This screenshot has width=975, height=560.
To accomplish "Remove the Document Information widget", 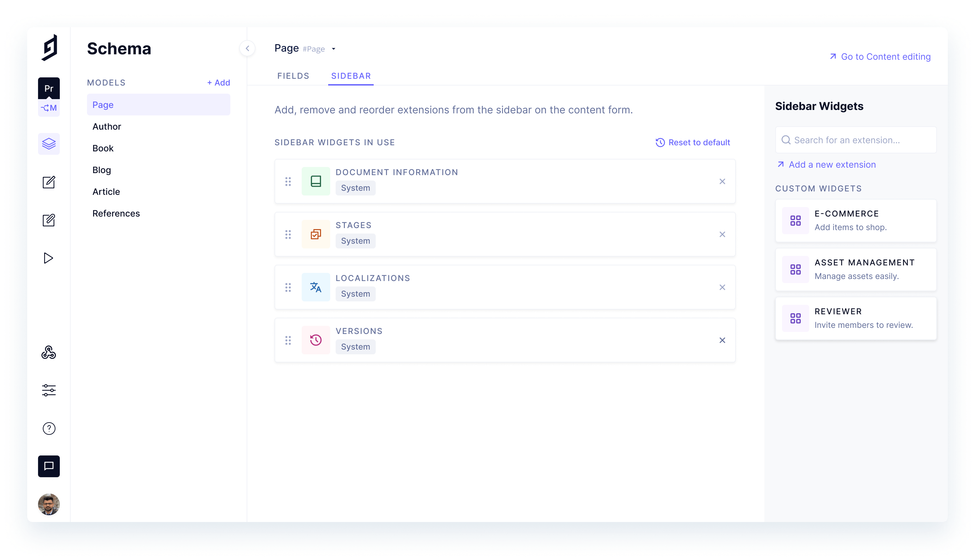I will pyautogui.click(x=722, y=182).
